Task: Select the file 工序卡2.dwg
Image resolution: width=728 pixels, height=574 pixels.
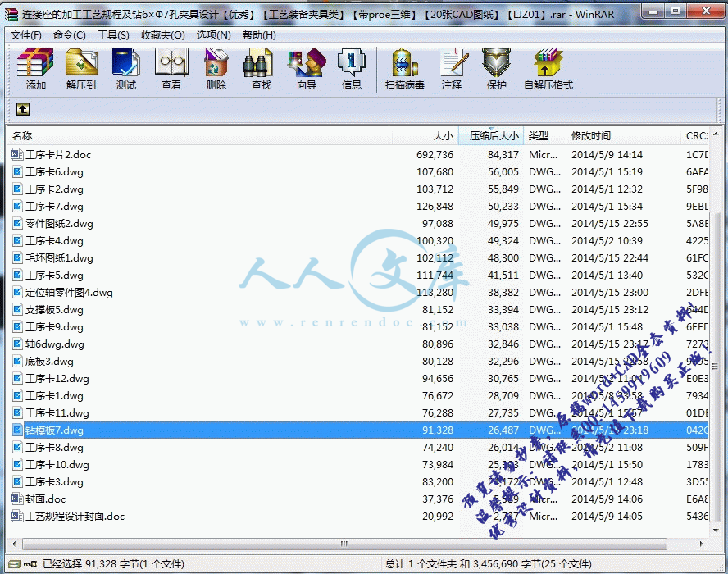Action: [54, 189]
